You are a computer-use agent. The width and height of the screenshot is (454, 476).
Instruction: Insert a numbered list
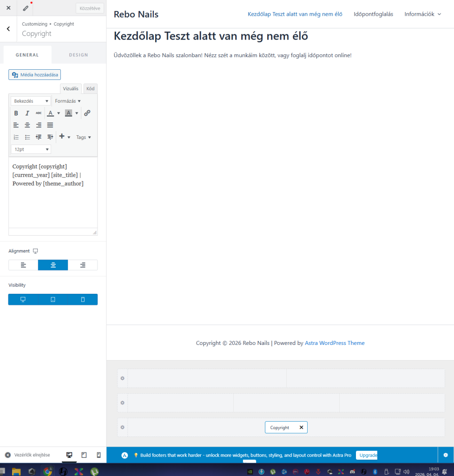[x=16, y=137]
